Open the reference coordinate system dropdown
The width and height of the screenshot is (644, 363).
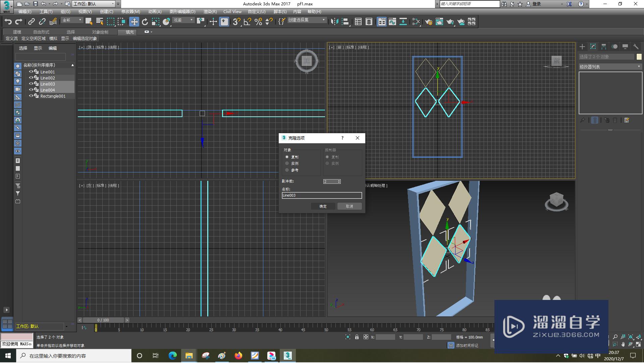click(x=183, y=20)
